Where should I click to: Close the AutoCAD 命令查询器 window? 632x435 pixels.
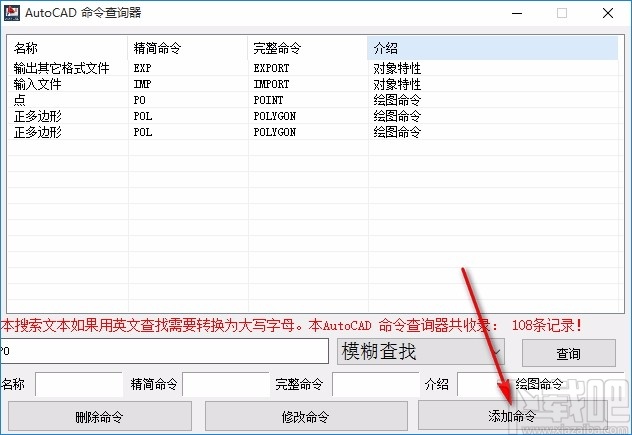click(608, 13)
